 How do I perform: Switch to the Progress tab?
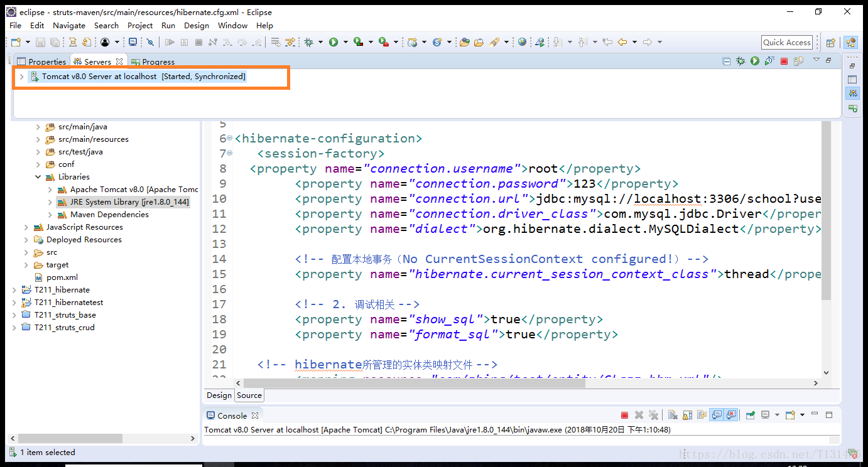click(x=153, y=62)
